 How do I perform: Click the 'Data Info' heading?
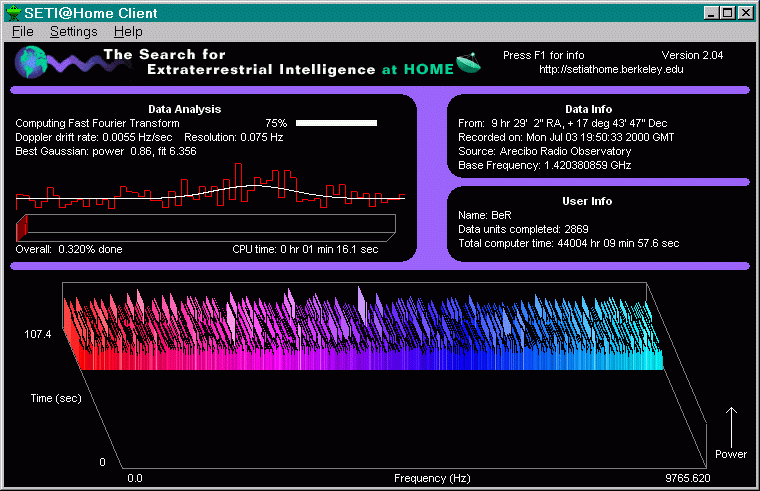pos(588,109)
